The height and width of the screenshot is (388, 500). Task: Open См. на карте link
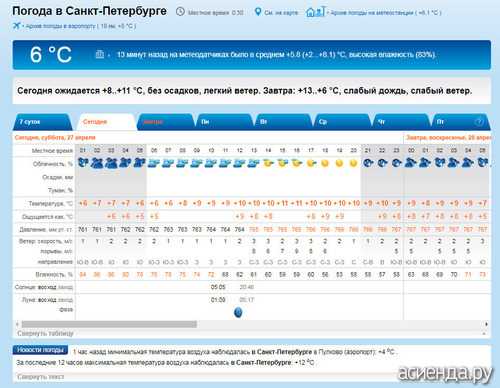281,13
